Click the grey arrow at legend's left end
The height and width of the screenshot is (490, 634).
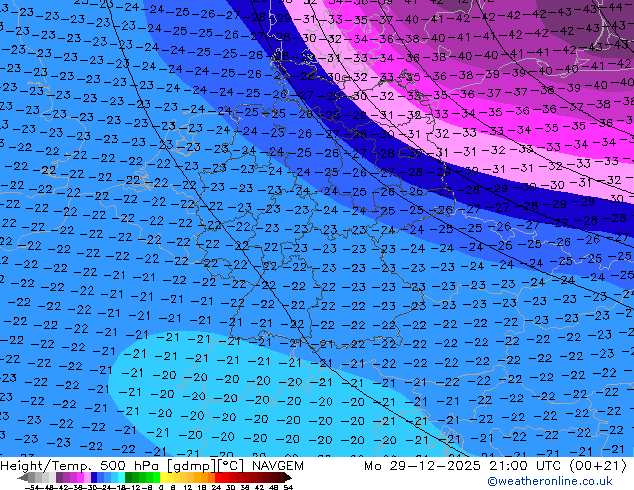(23, 477)
